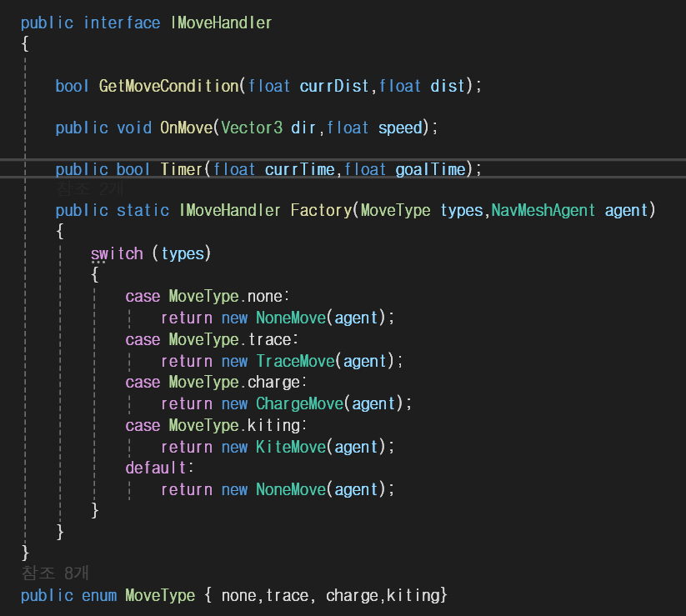Click the speed parameter in OnMove

400,128
